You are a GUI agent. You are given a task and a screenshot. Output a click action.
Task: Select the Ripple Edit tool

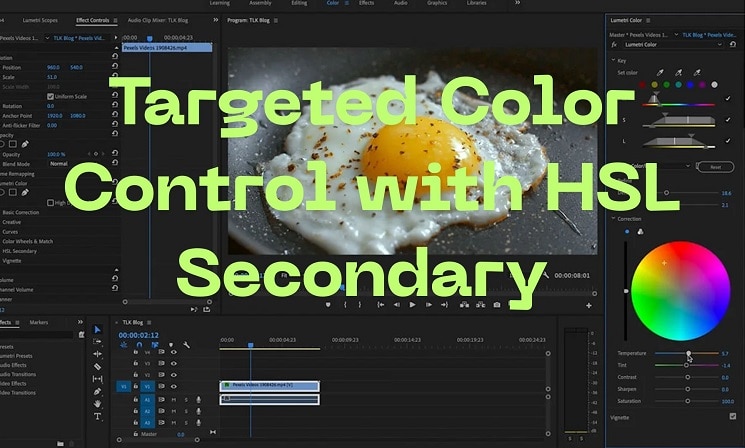coord(97,354)
